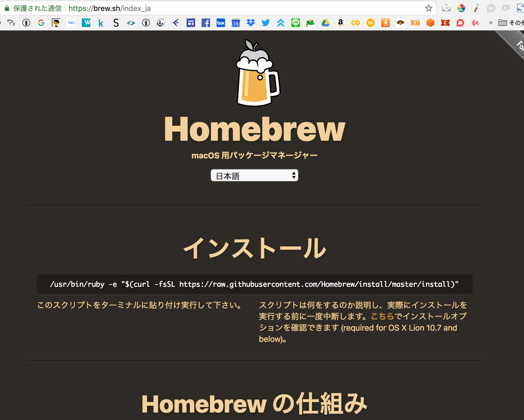
Task: Click the インストール section heading
Action: pos(255,248)
